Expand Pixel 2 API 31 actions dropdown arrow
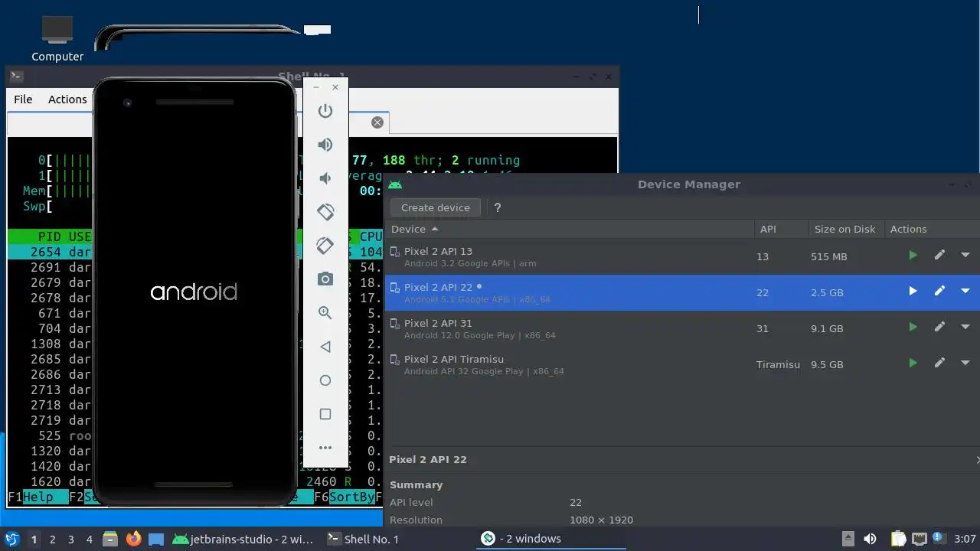 pos(965,328)
